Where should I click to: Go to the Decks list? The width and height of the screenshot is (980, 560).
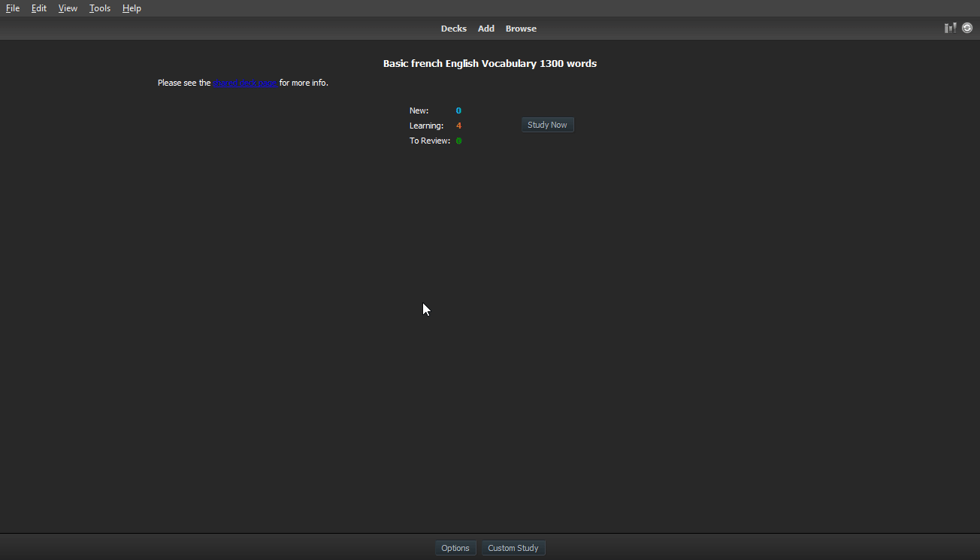453,29
